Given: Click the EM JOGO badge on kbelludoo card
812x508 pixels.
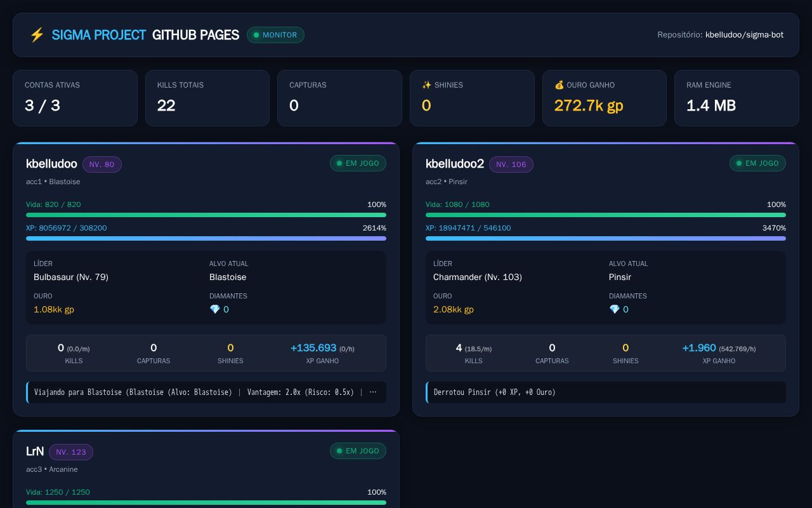Looking at the screenshot, I should [358, 163].
